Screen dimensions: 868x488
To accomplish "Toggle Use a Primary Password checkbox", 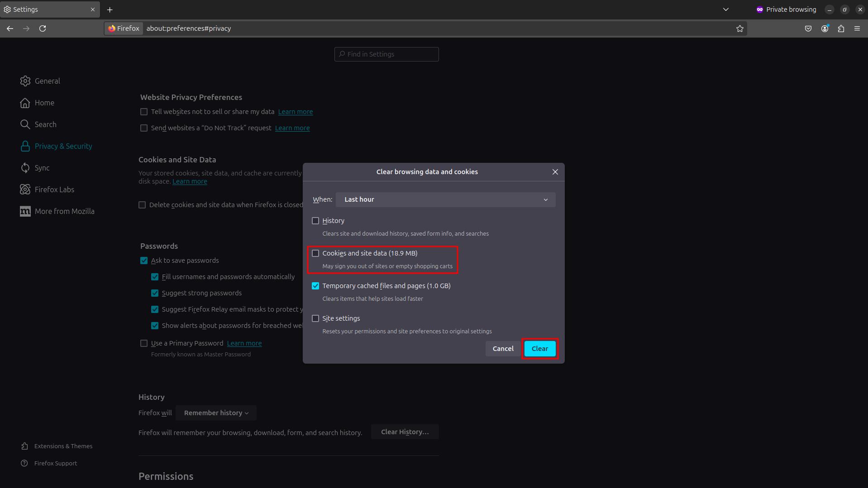I will tap(144, 343).
